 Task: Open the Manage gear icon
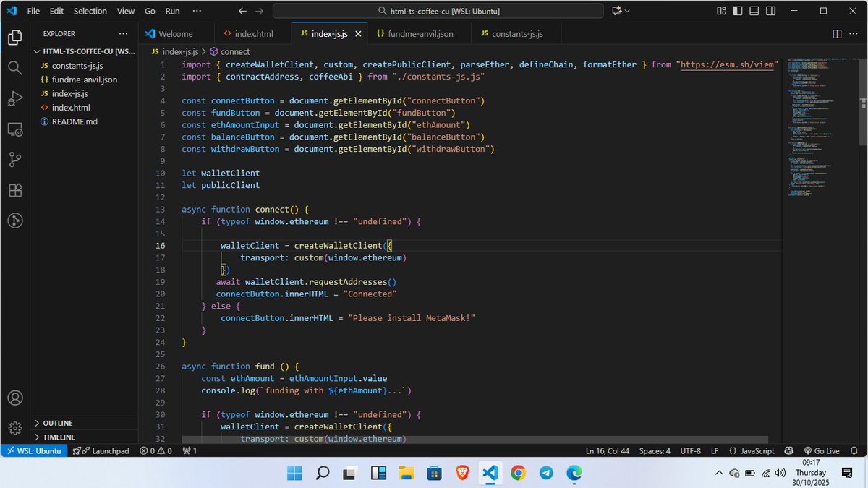[14, 428]
